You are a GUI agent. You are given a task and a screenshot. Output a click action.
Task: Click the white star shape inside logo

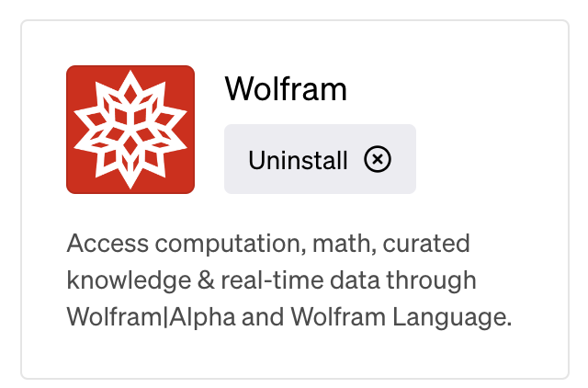[x=130, y=130]
